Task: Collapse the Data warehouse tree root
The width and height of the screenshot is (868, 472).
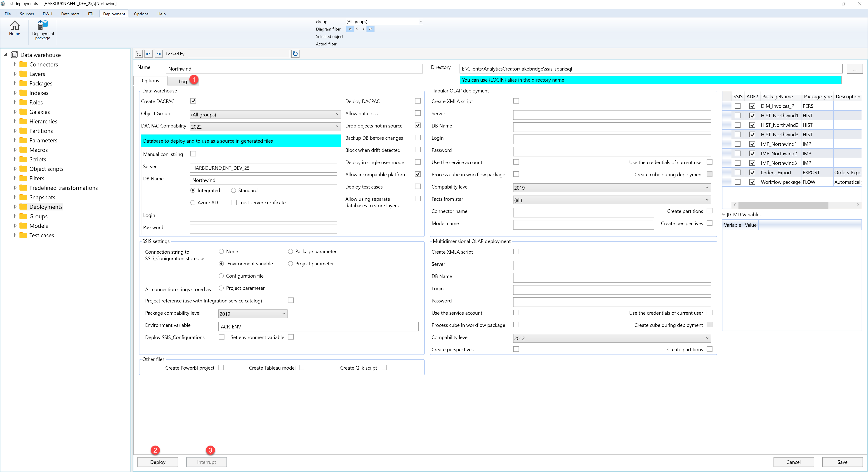Action: (x=5, y=54)
